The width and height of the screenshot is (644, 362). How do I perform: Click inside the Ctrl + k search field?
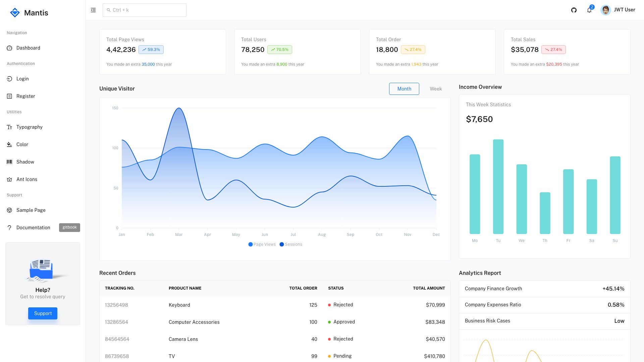pos(144,10)
